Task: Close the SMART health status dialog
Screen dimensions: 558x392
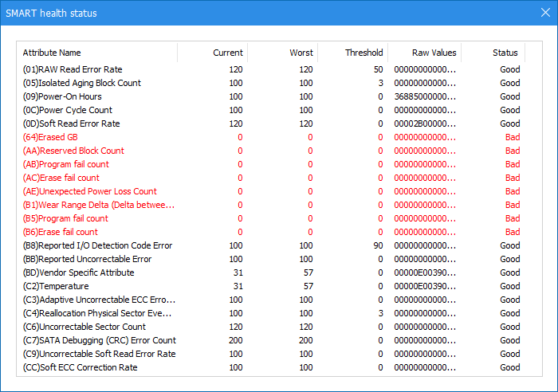Action: (544, 12)
